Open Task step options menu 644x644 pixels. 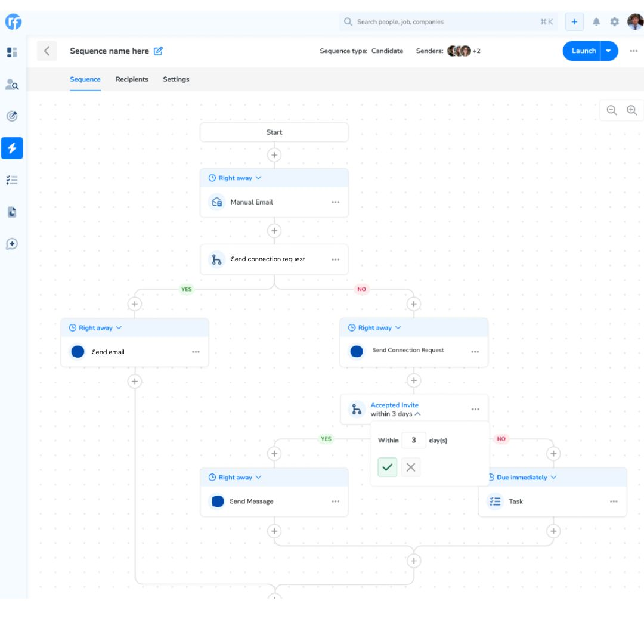(614, 501)
